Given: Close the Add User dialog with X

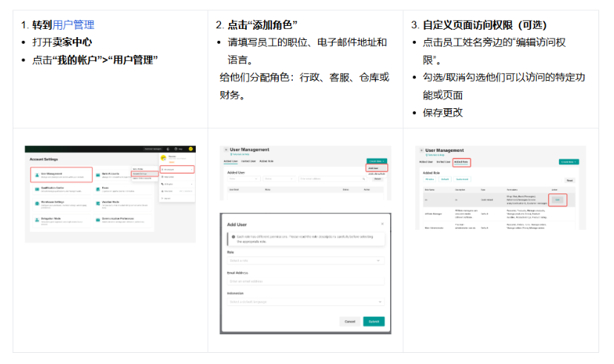Looking at the screenshot, I should (382, 223).
